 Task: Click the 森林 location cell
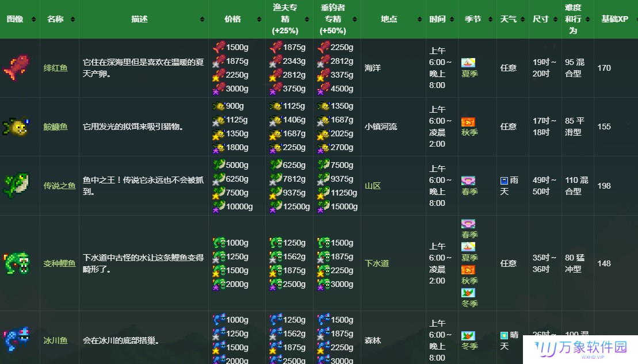[x=373, y=340]
